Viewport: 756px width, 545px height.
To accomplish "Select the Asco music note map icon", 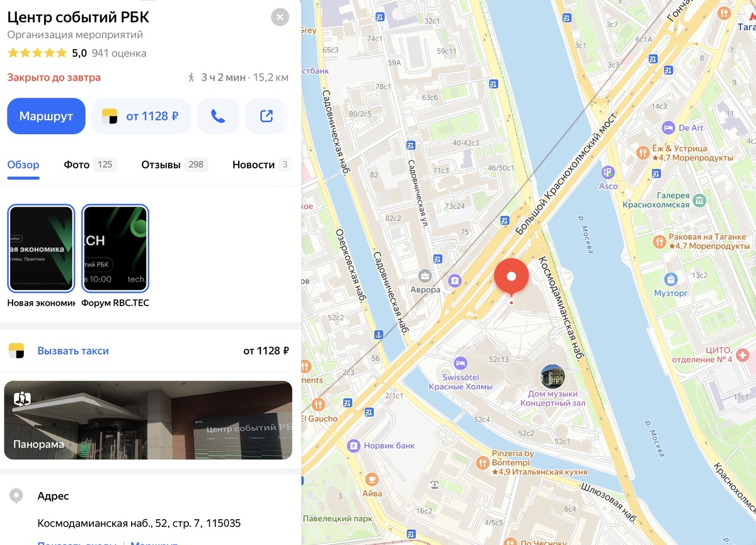I will (607, 171).
